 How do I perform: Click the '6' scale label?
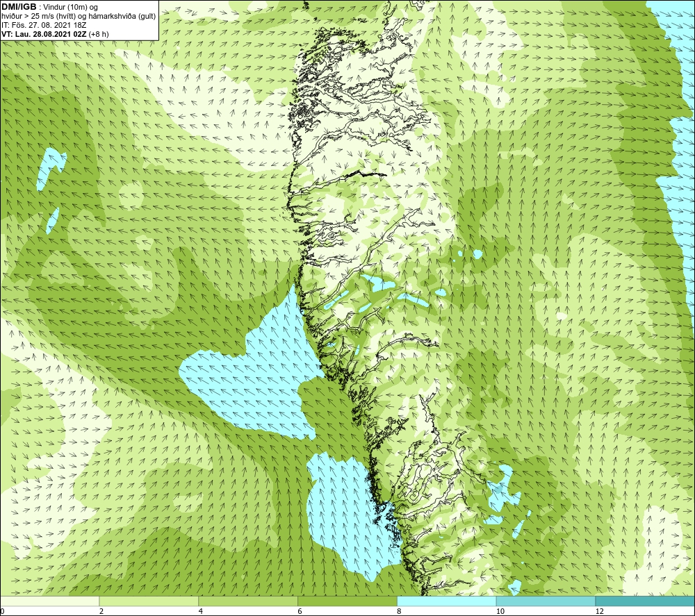tap(300, 612)
